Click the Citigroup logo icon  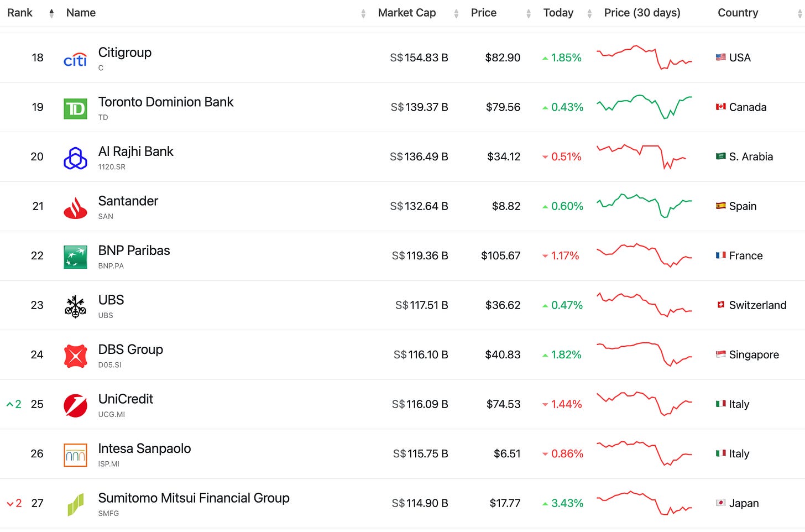pyautogui.click(x=75, y=59)
